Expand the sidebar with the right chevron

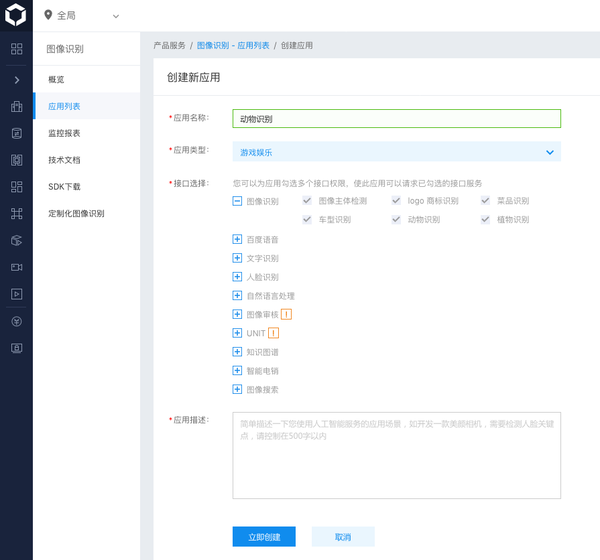point(16,80)
